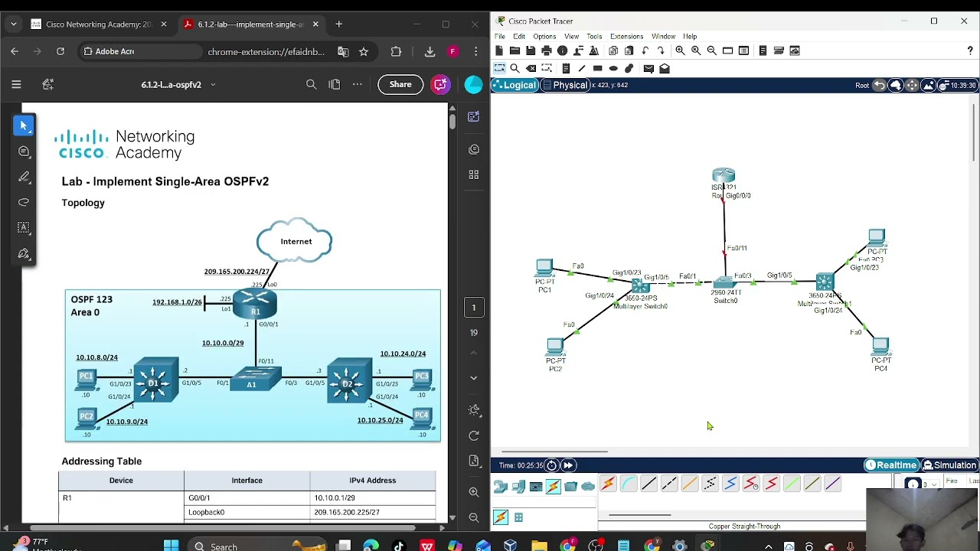
Task: Click Acrobat selection arrow tool
Action: click(24, 126)
